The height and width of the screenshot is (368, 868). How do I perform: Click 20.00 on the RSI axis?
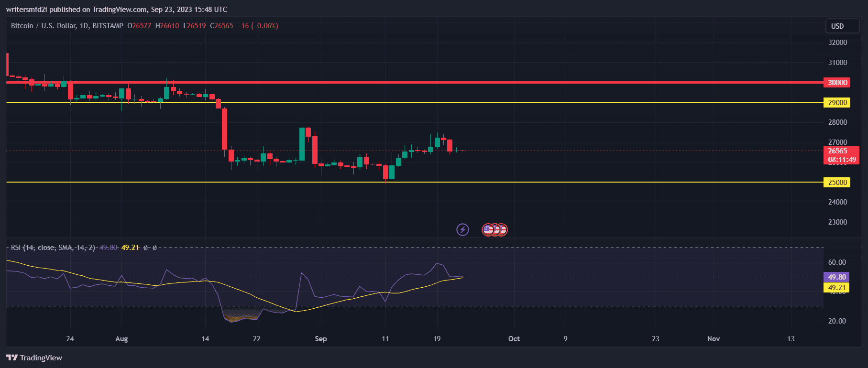click(x=837, y=321)
